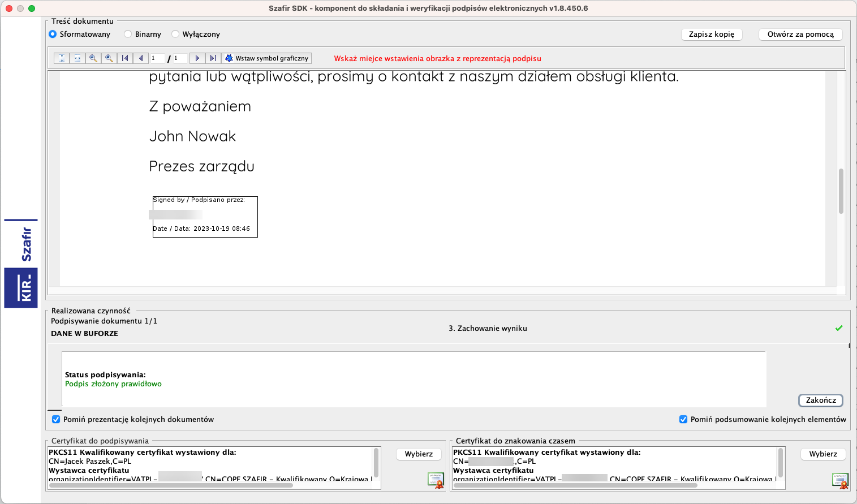Click timestamp certificate horizontal scrollbar
This screenshot has height=504, width=857.
pos(575,485)
